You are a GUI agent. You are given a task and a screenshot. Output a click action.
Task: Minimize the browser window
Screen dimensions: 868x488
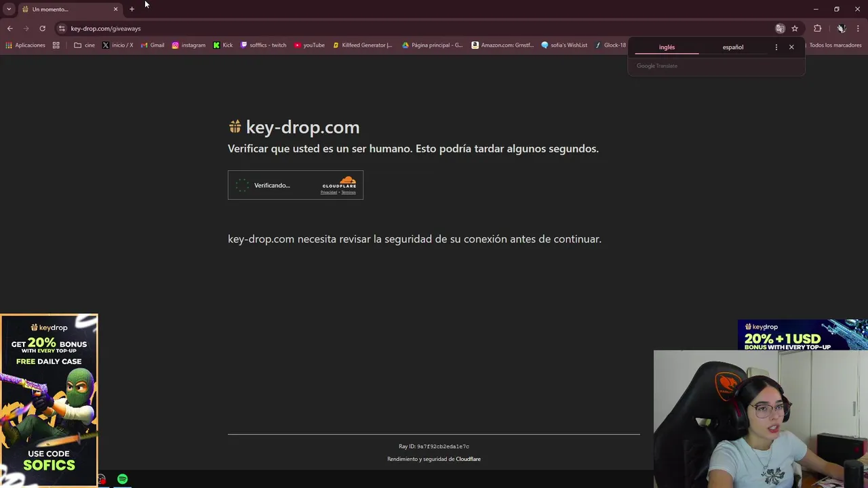(816, 9)
